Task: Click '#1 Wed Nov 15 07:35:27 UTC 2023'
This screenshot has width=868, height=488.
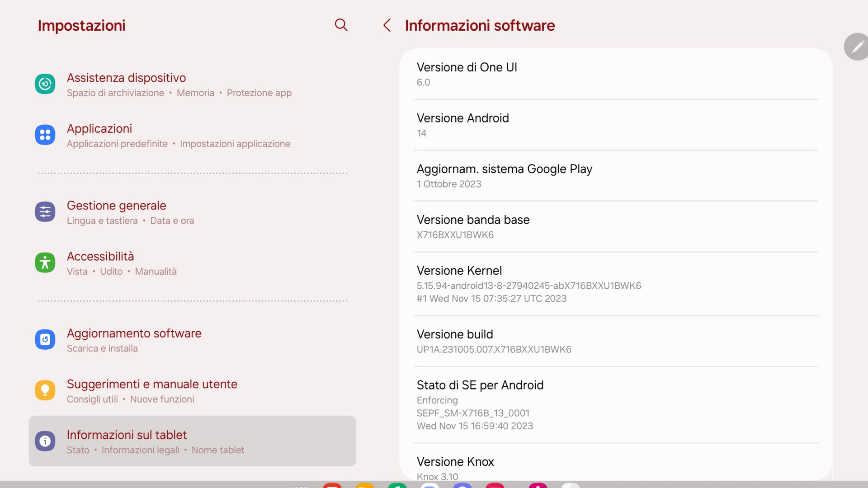Action: coord(491,299)
